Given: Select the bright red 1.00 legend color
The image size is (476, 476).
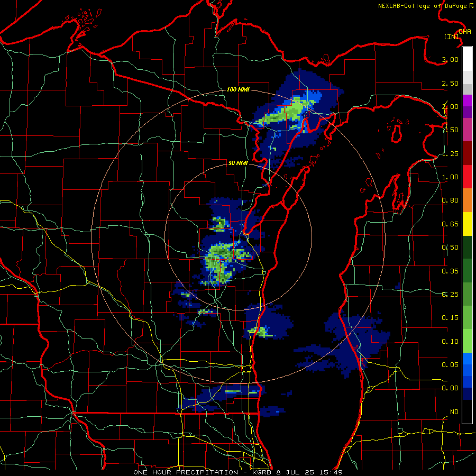Looking at the screenshot, I should click(467, 177).
